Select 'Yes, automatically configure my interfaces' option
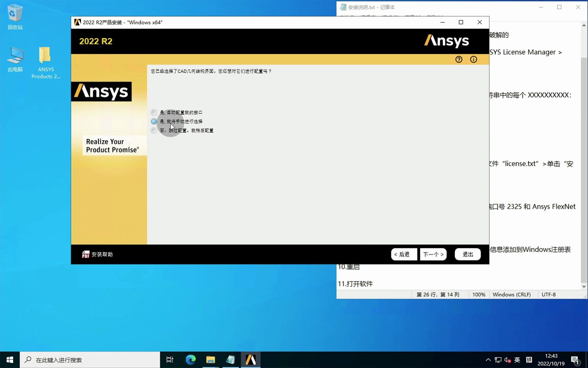 click(x=177, y=112)
